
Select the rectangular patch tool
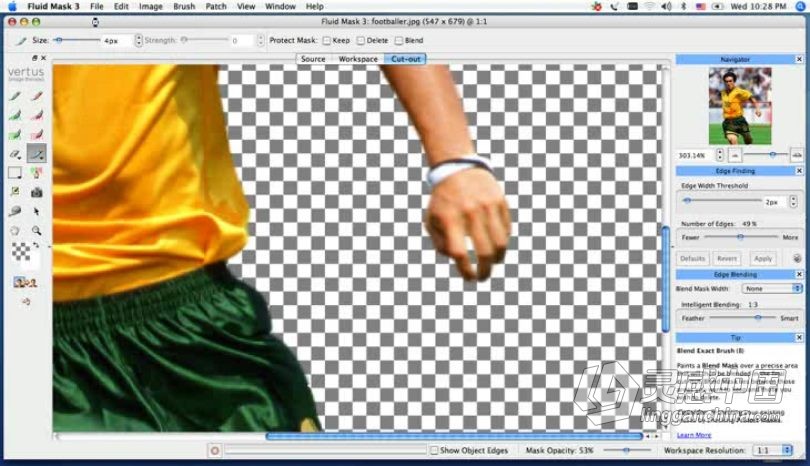[x=15, y=173]
